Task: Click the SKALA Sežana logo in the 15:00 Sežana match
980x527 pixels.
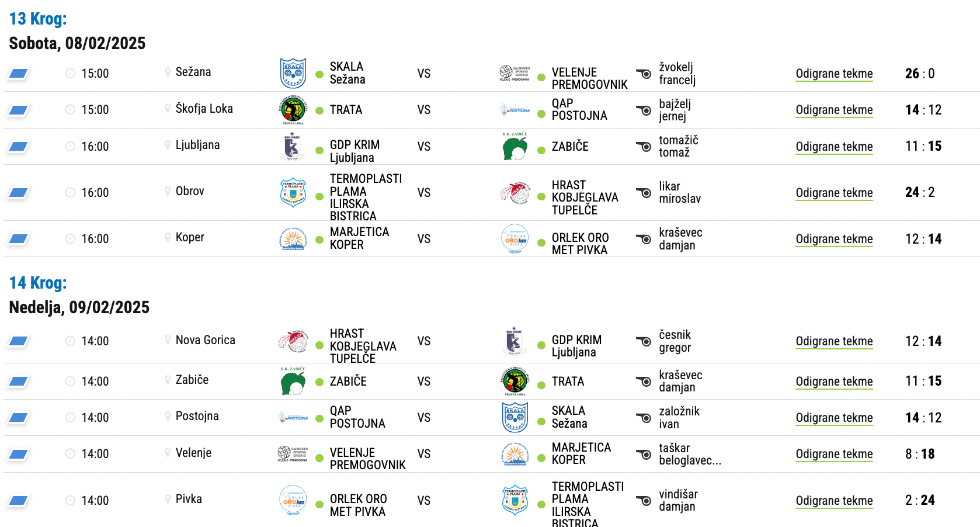Action: click(x=293, y=73)
